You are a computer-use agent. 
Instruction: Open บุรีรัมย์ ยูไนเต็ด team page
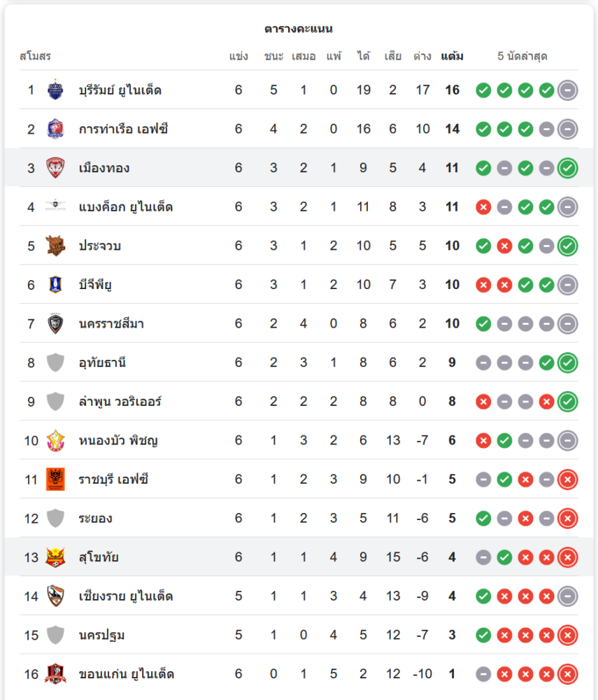point(120,90)
